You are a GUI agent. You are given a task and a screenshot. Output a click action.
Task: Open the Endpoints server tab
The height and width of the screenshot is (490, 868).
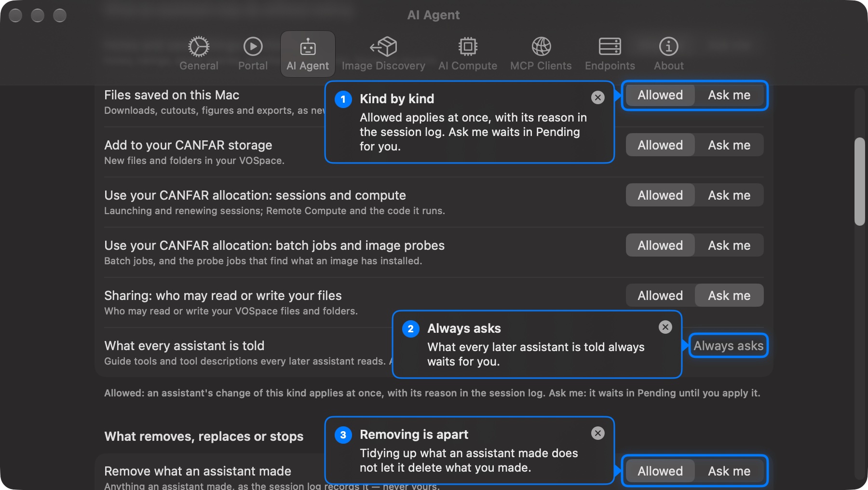pyautogui.click(x=610, y=54)
